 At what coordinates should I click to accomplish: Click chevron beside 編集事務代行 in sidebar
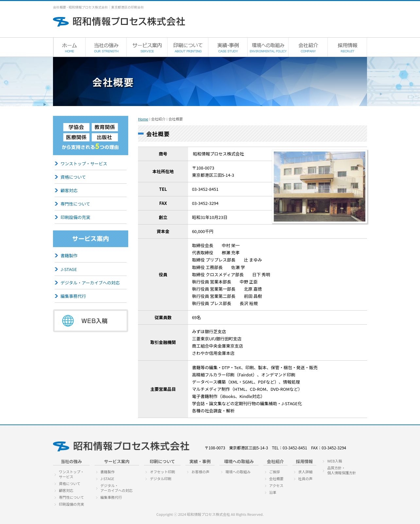coord(56,296)
